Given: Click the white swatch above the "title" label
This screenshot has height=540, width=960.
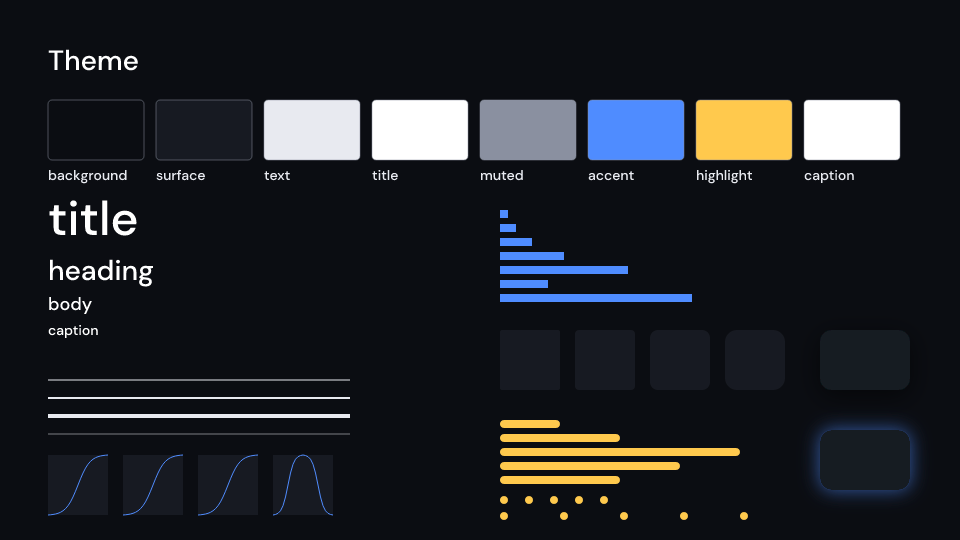Looking at the screenshot, I should click(x=420, y=130).
